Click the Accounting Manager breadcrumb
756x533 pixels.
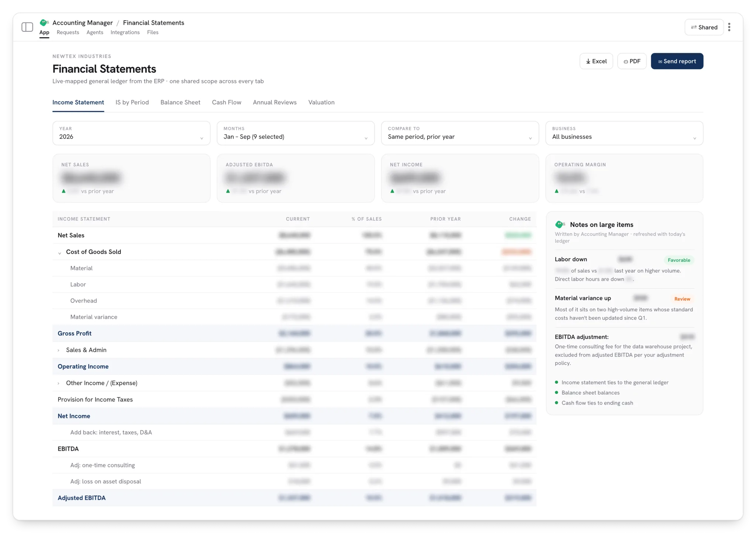point(83,23)
